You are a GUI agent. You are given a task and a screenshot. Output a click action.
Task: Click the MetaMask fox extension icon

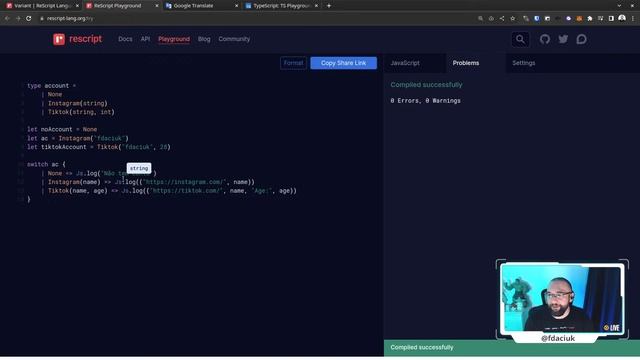579,18
